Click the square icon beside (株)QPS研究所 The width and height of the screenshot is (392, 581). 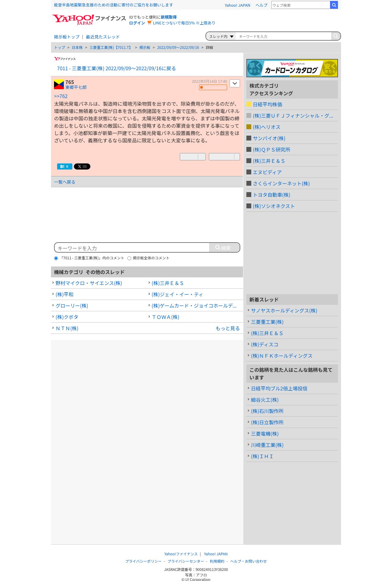(249, 149)
